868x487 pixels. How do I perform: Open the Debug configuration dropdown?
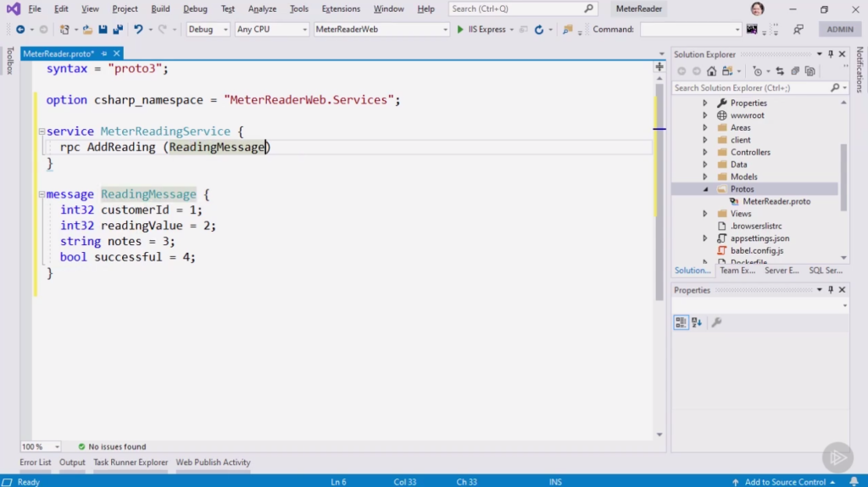(208, 30)
